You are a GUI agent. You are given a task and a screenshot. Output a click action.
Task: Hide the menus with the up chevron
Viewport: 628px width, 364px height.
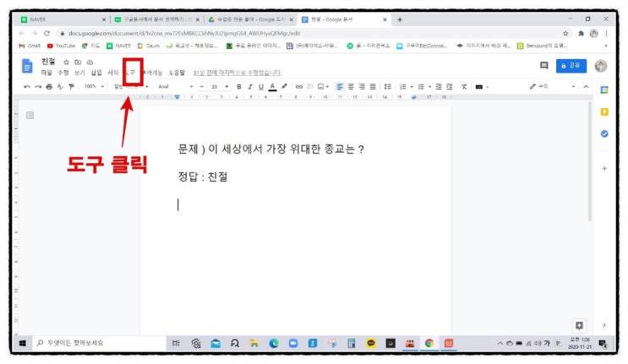click(586, 86)
